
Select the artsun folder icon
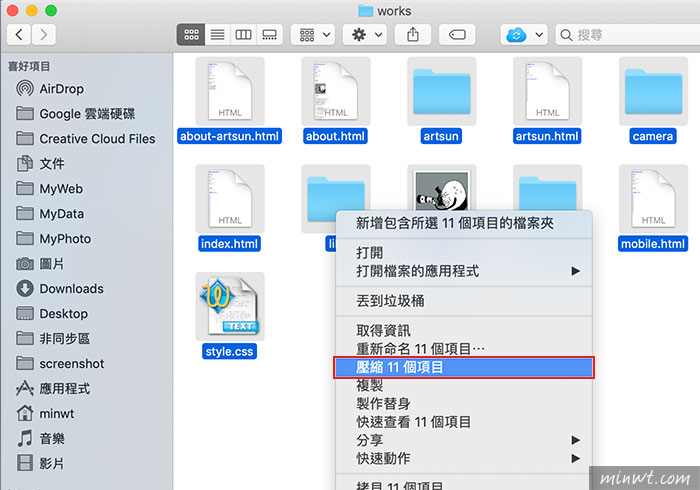(442, 91)
